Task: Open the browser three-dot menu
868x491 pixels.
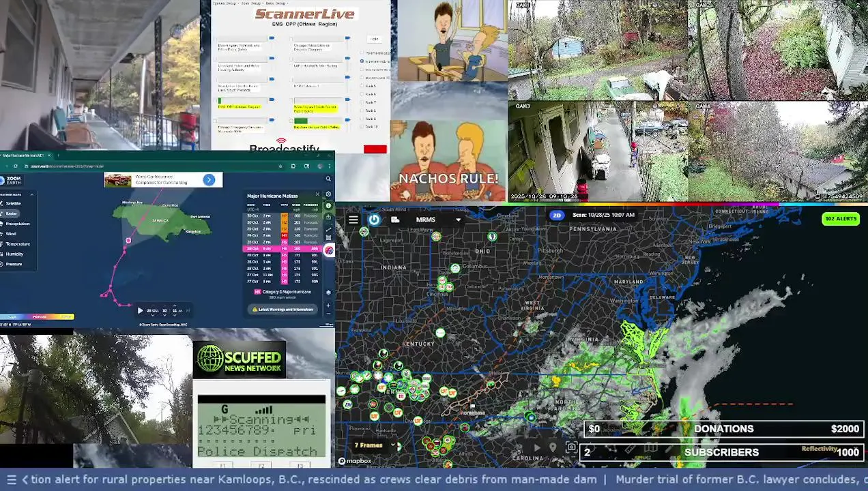Action: pyautogui.click(x=330, y=166)
